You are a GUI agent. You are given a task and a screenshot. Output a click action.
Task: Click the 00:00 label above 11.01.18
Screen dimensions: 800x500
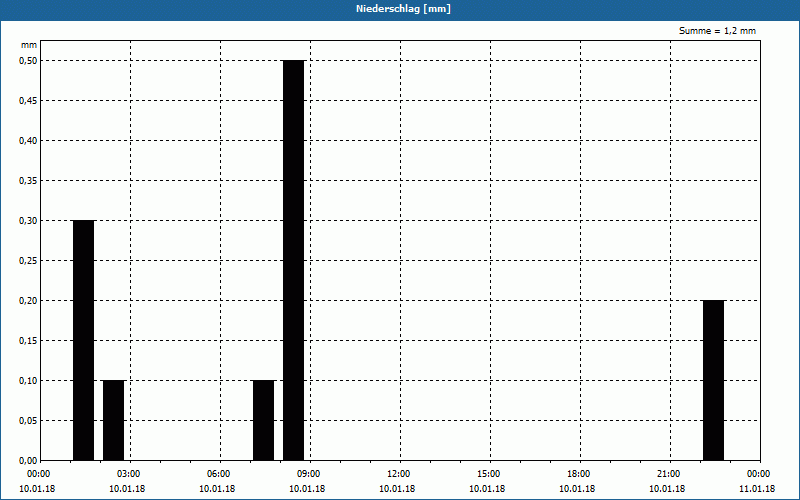coord(760,474)
